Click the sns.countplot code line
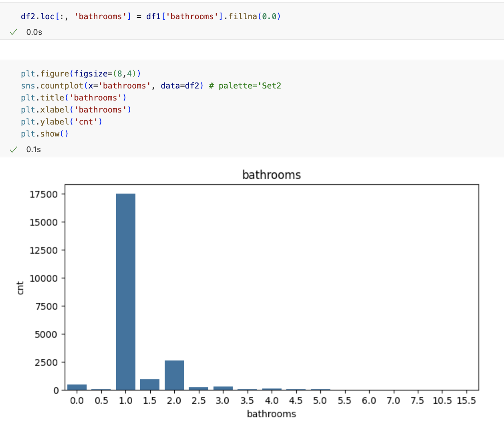Image resolution: width=504 pixels, height=430 pixels. coord(151,86)
